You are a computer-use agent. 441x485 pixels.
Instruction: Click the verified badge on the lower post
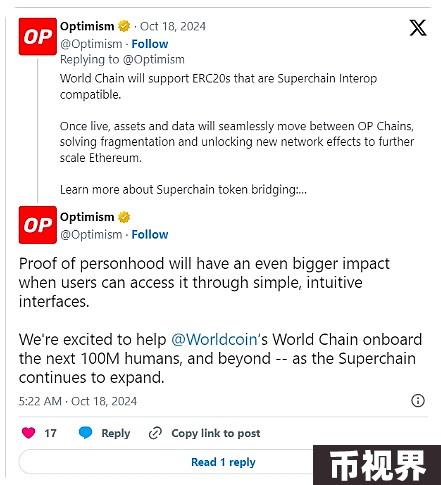[124, 217]
